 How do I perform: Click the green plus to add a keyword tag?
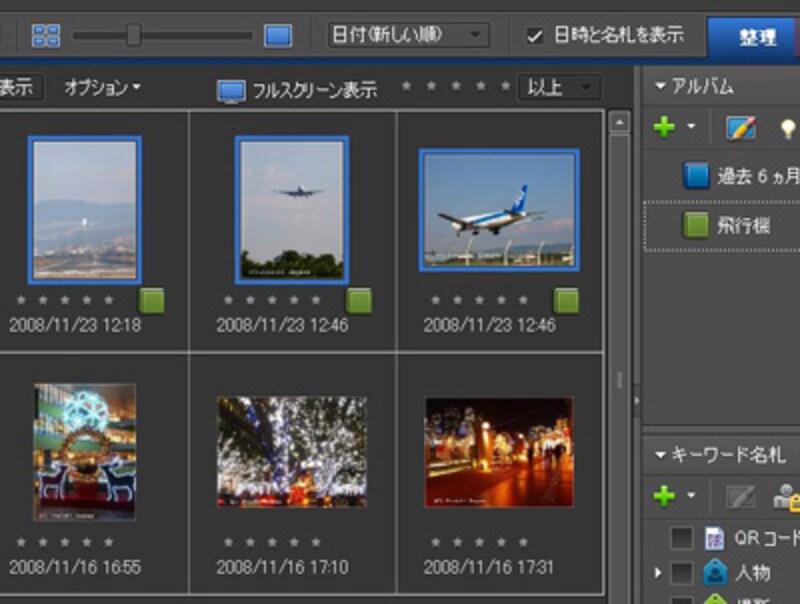pos(662,494)
